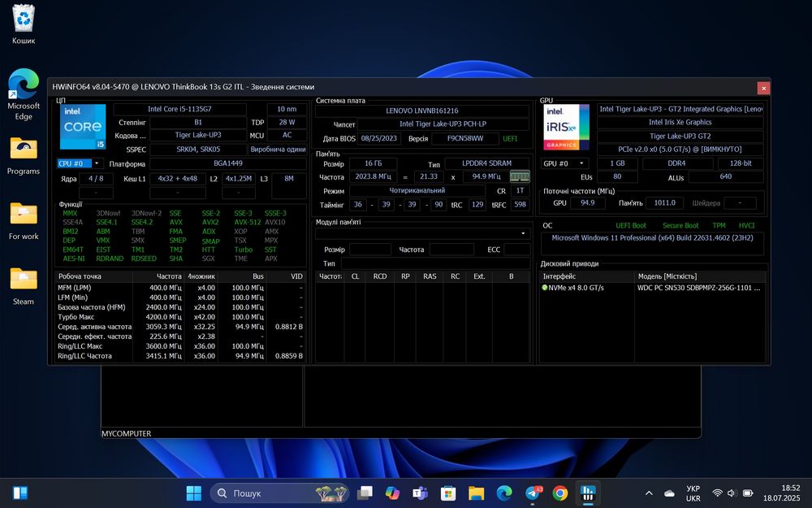Open Google Chrome from the taskbar

coord(559,493)
